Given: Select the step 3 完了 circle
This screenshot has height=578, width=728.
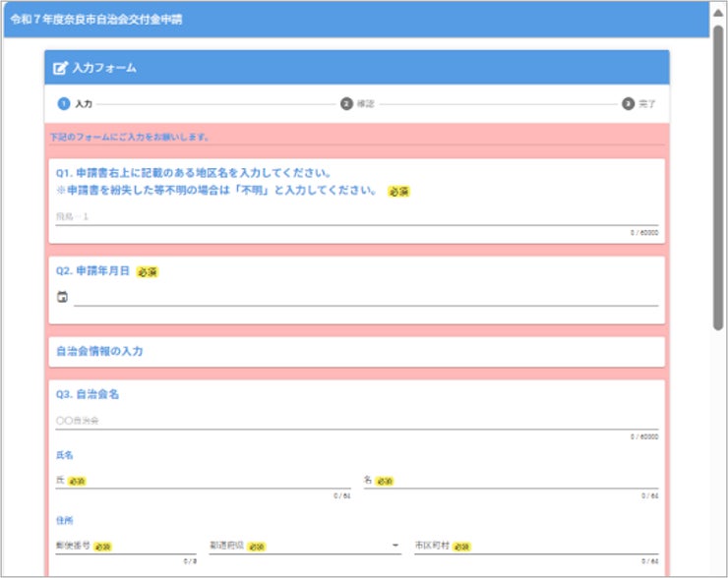Looking at the screenshot, I should [628, 104].
